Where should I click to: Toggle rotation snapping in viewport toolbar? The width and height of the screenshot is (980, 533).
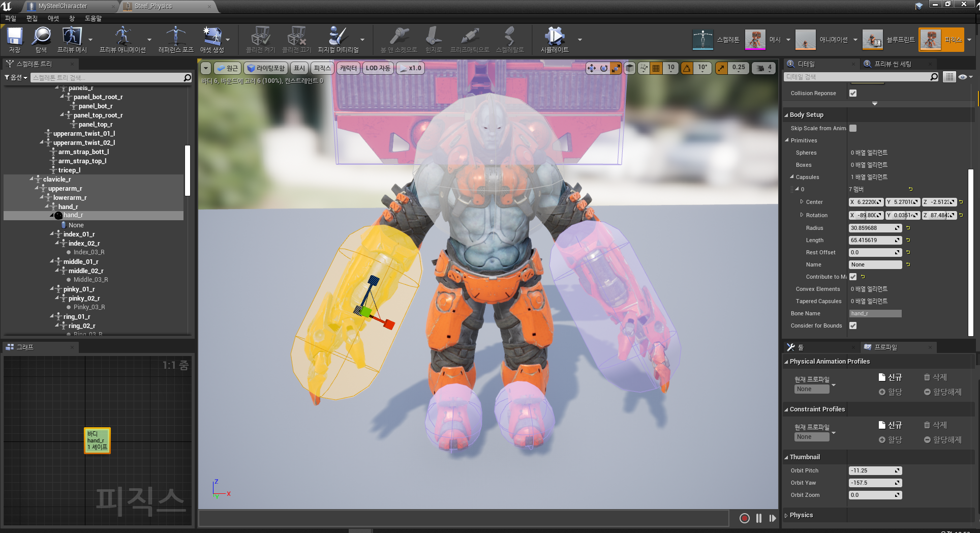tap(687, 68)
